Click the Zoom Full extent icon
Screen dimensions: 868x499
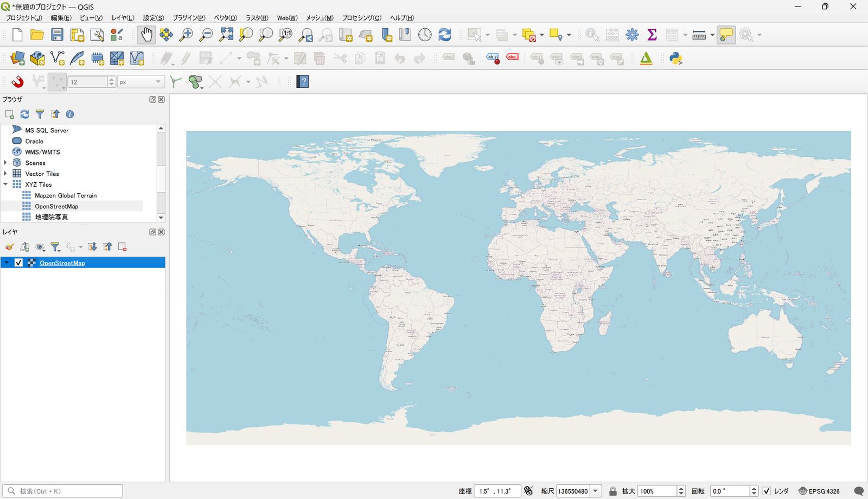(226, 35)
